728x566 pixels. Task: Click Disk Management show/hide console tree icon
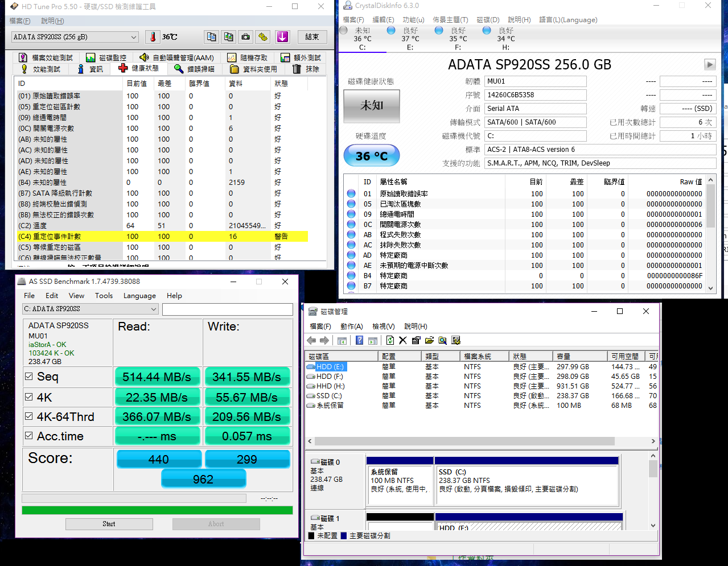click(x=342, y=340)
